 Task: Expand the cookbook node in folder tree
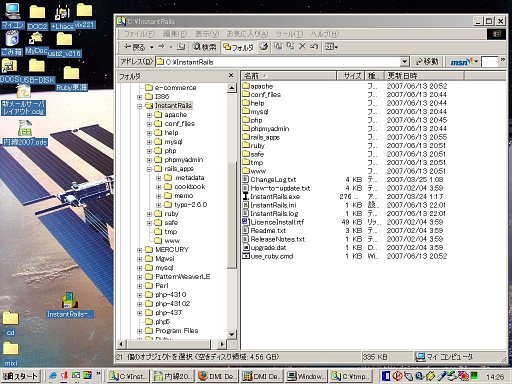pyautogui.click(x=159, y=187)
